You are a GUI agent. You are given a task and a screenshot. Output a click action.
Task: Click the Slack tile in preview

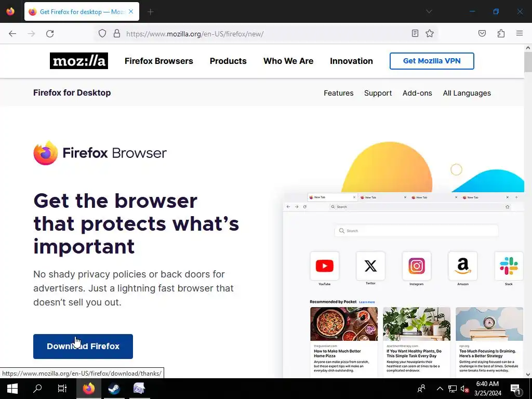click(509, 266)
